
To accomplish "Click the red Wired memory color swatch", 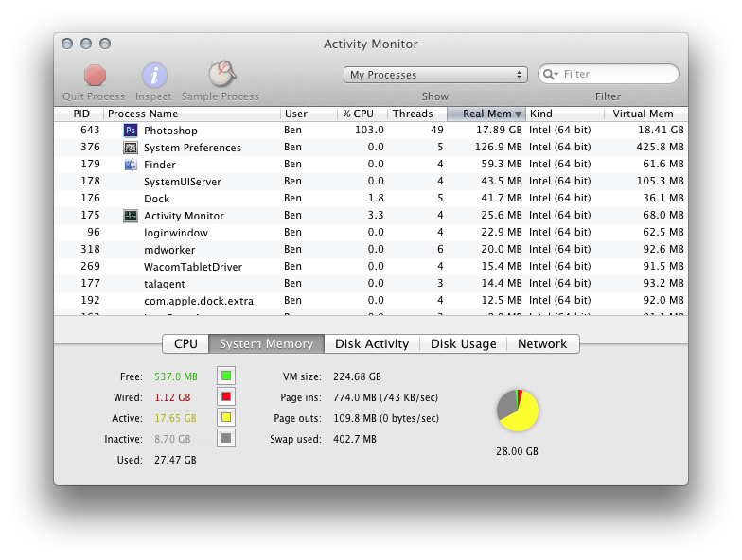I will click(x=226, y=397).
